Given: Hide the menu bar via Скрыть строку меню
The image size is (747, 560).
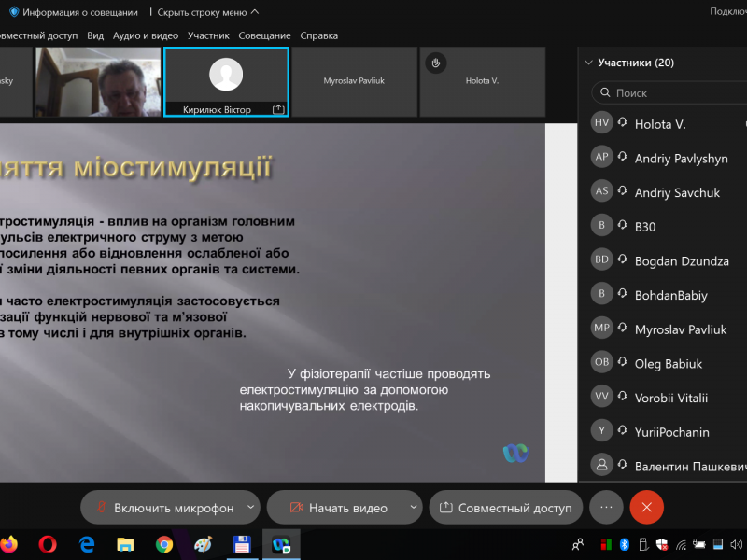Looking at the screenshot, I should (207, 12).
